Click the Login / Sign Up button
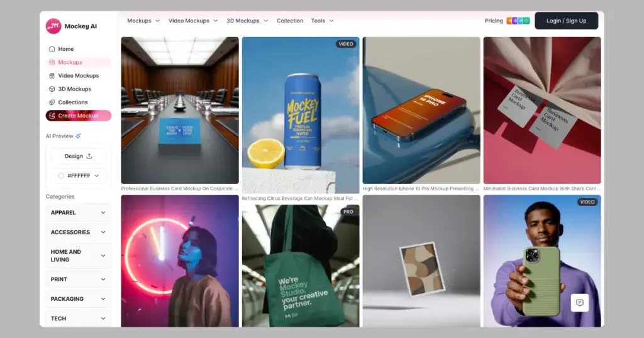 (566, 21)
